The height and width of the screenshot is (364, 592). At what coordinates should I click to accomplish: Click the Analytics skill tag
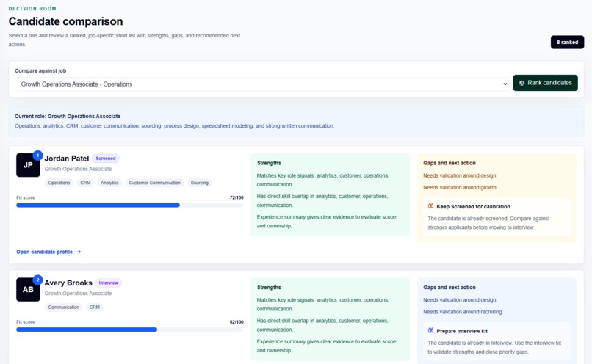click(109, 183)
